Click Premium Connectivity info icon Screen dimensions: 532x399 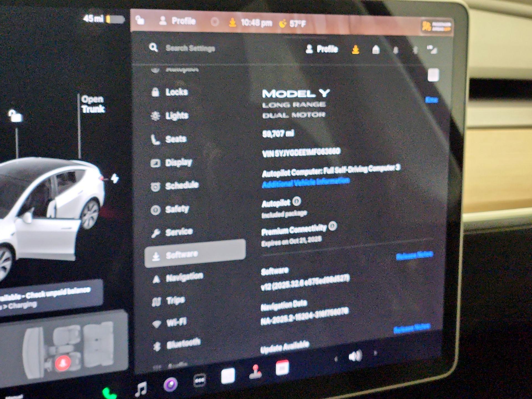coord(332,226)
